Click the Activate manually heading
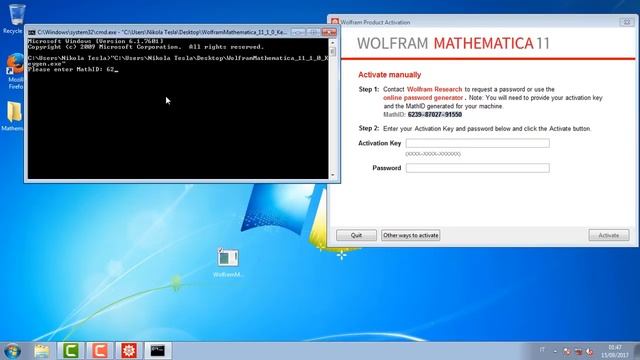This screenshot has width=640, height=360. point(389,75)
